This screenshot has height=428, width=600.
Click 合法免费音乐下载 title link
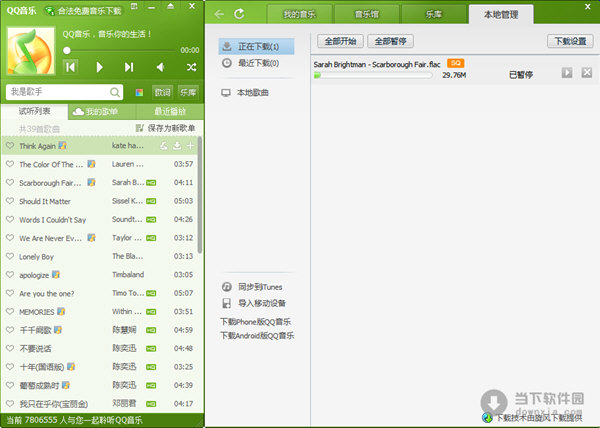point(83,11)
